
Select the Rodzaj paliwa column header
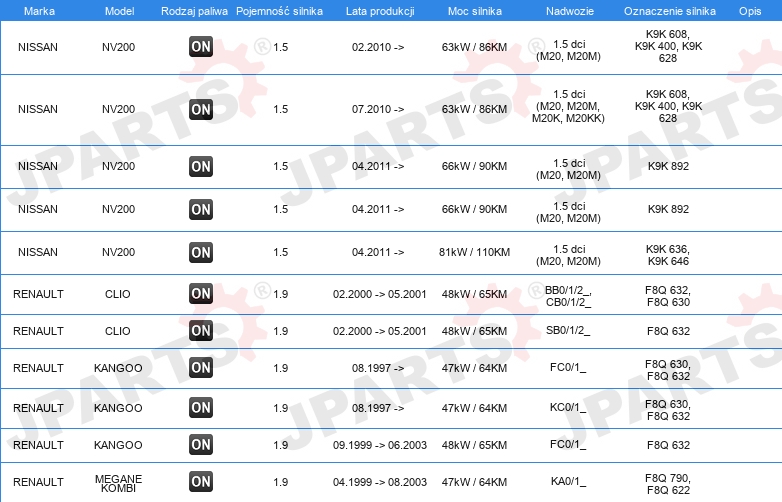(x=194, y=11)
